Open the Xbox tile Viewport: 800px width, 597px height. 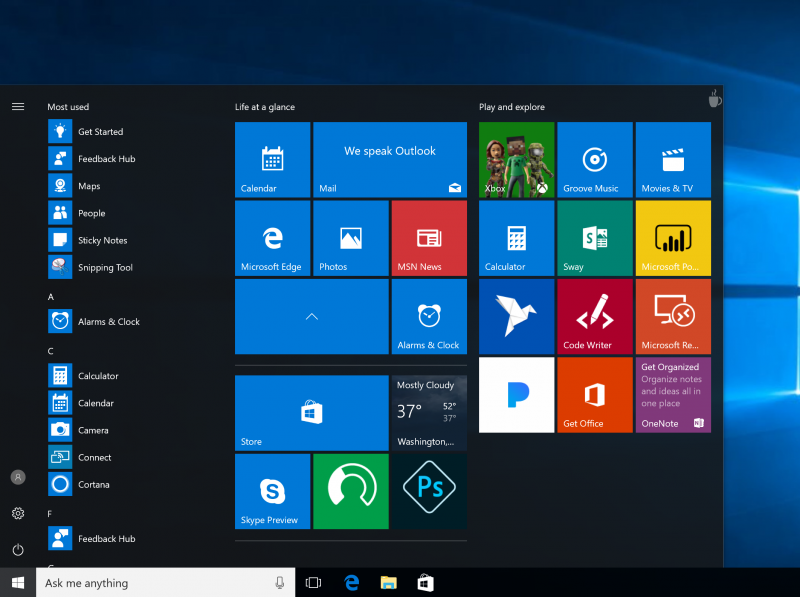pos(516,160)
